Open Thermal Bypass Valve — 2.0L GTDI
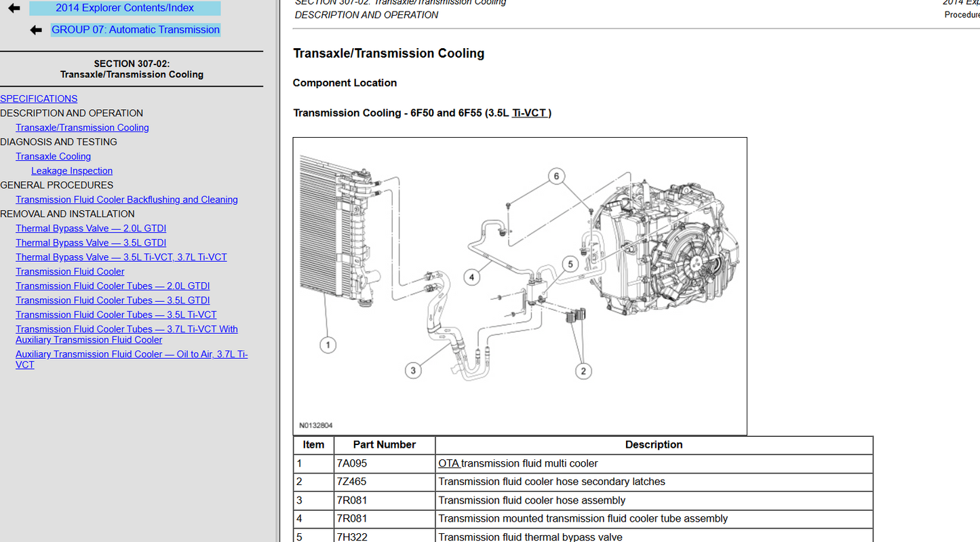980x542 pixels. pyautogui.click(x=91, y=229)
